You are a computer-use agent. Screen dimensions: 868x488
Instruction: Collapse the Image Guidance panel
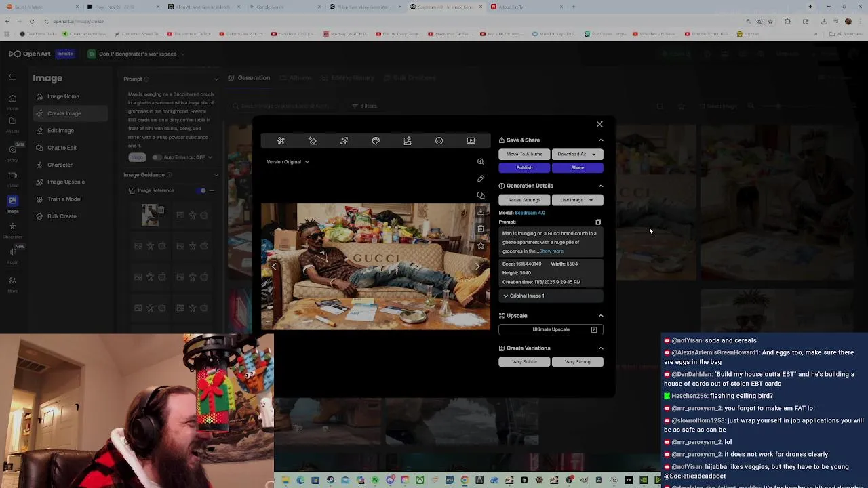tap(216, 175)
